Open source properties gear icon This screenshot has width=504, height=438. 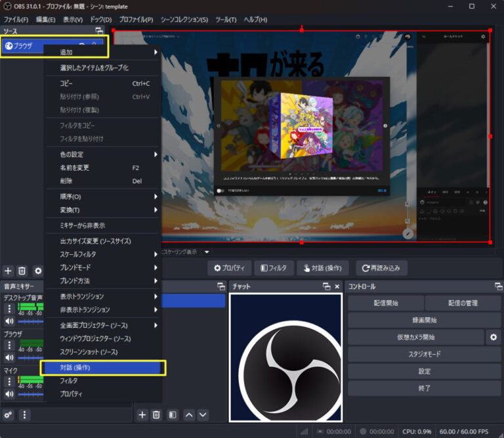click(37, 271)
